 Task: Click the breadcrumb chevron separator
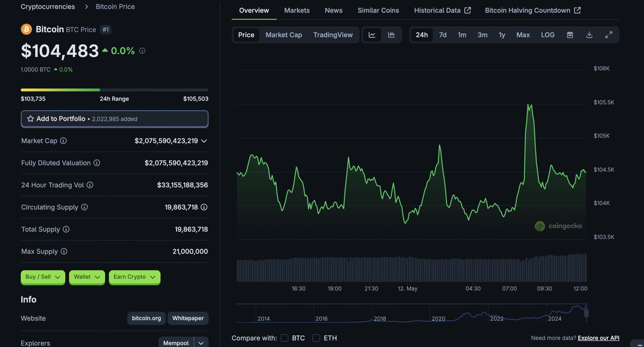tap(87, 7)
